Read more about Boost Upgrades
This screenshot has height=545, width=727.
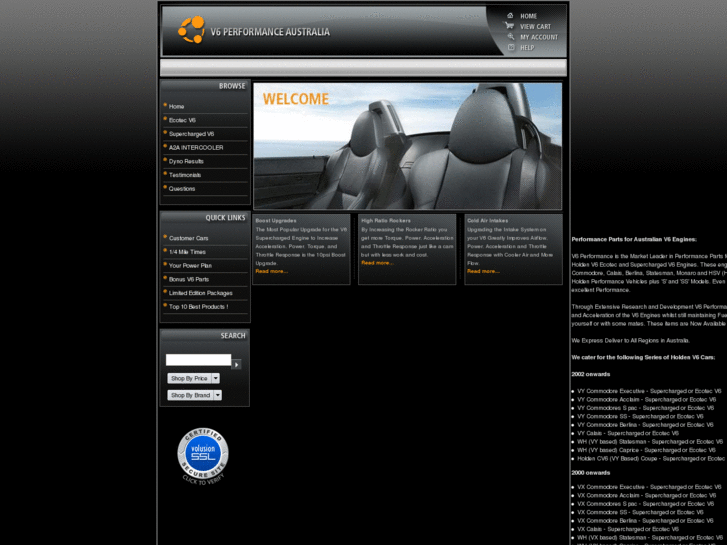(272, 271)
